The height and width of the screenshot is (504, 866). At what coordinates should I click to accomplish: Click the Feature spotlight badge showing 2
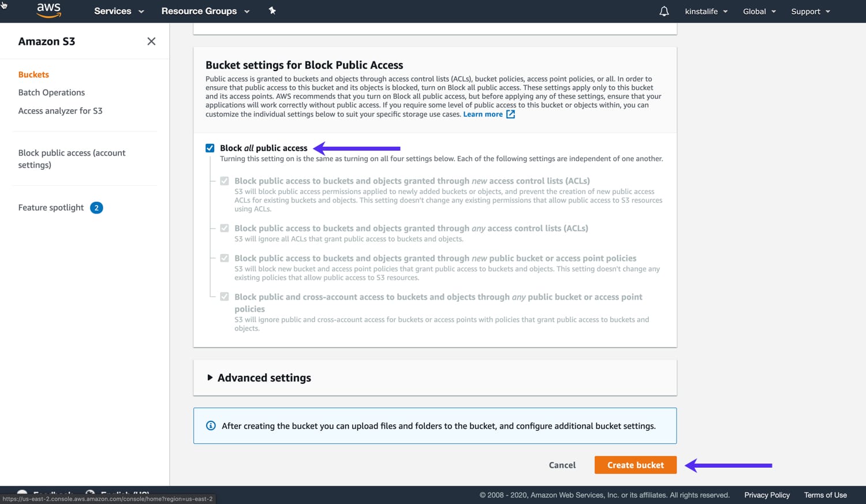click(x=96, y=207)
